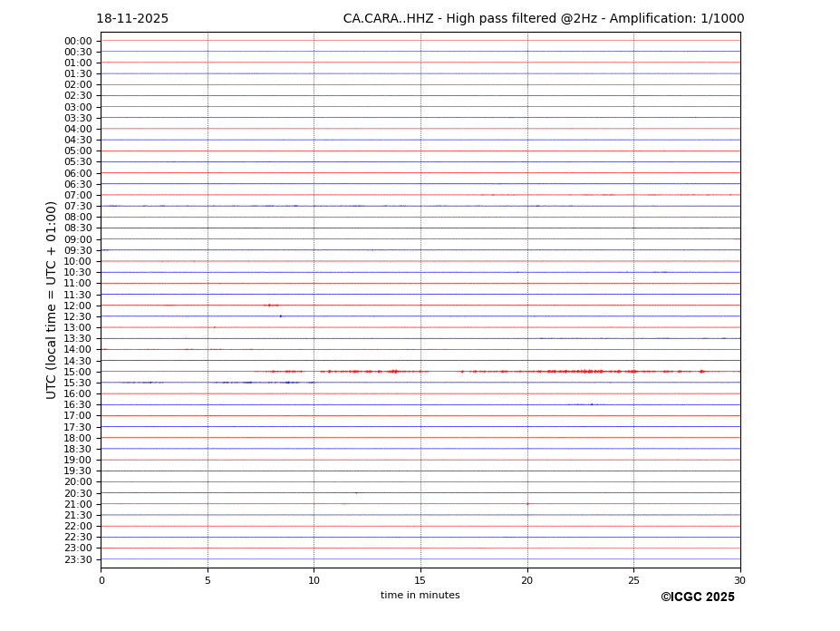Click the vertical UTC local time axis label
840x631 pixels.
click(52, 299)
